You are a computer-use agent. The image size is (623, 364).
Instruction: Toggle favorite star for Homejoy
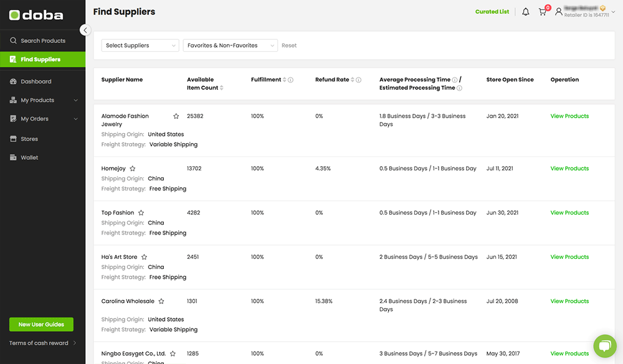tap(133, 169)
